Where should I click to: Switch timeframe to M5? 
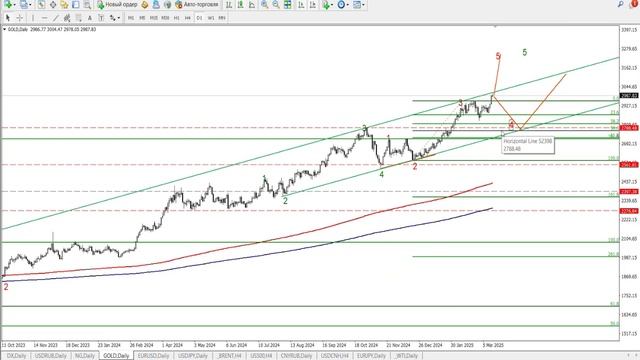[x=142, y=18]
